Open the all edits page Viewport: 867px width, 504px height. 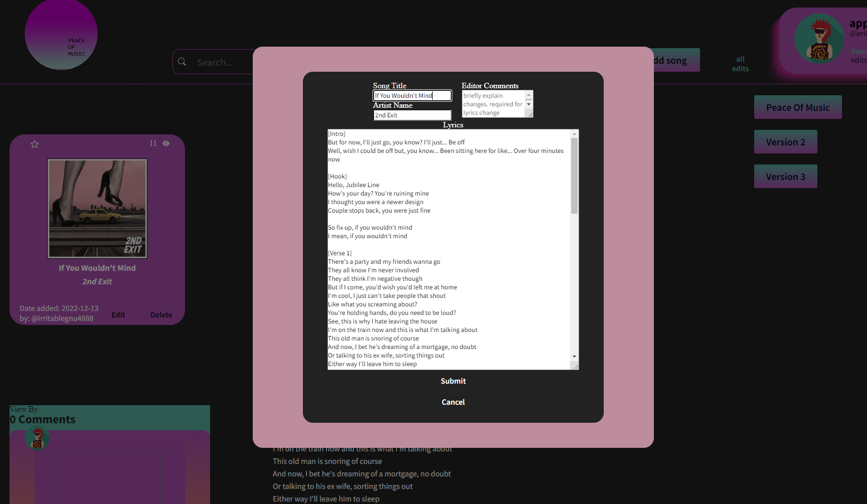[740, 64]
